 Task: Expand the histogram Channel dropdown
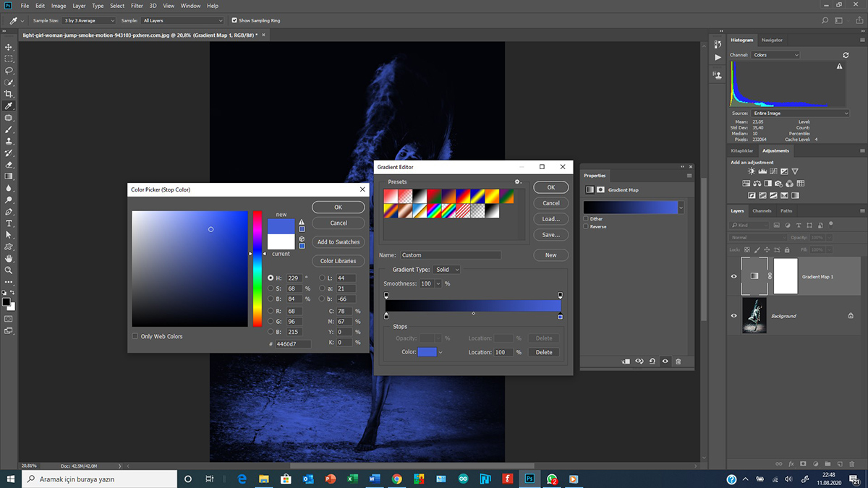775,55
